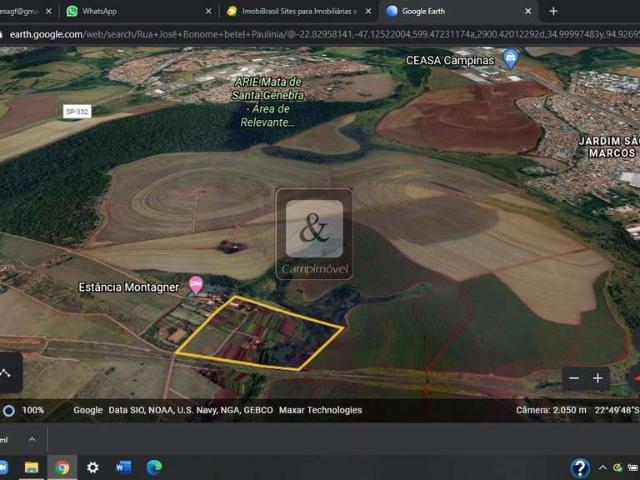Open Microsoft Word from taskbar
The image size is (640, 480).
123,467
